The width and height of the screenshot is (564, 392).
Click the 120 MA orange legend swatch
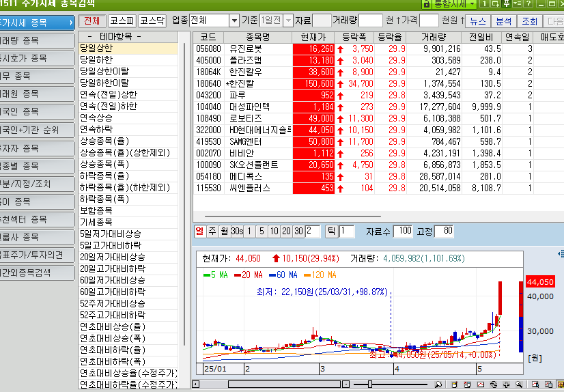tap(307, 275)
